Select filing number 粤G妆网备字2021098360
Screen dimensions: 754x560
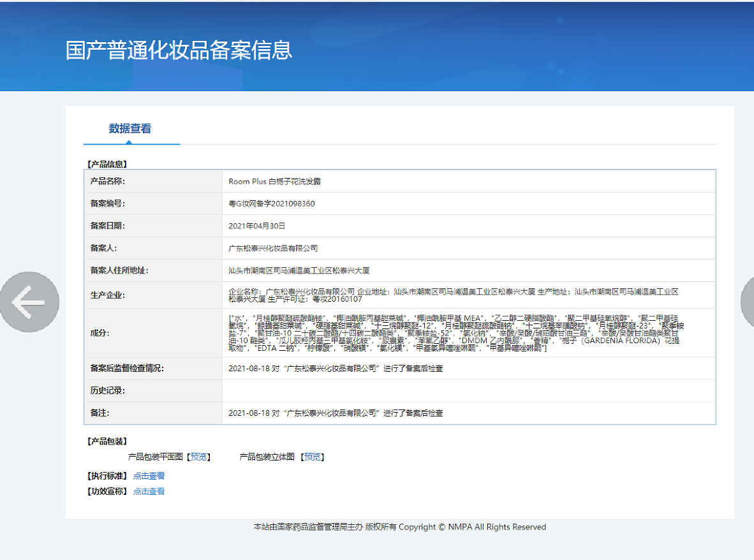click(x=271, y=203)
